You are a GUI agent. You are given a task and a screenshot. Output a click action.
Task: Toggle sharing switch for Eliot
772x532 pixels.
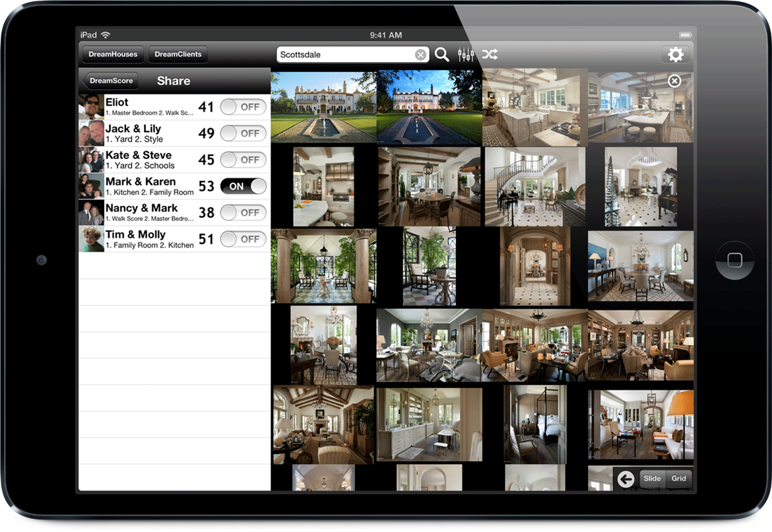[243, 107]
